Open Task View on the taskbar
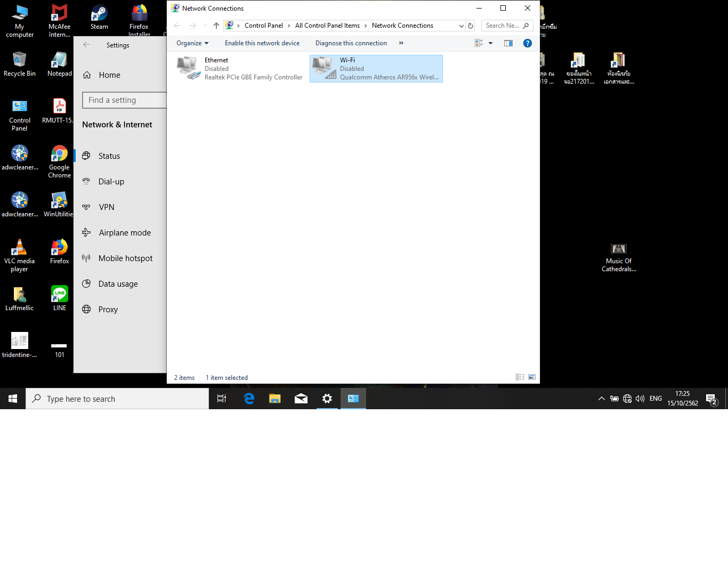728x568 pixels. [222, 399]
